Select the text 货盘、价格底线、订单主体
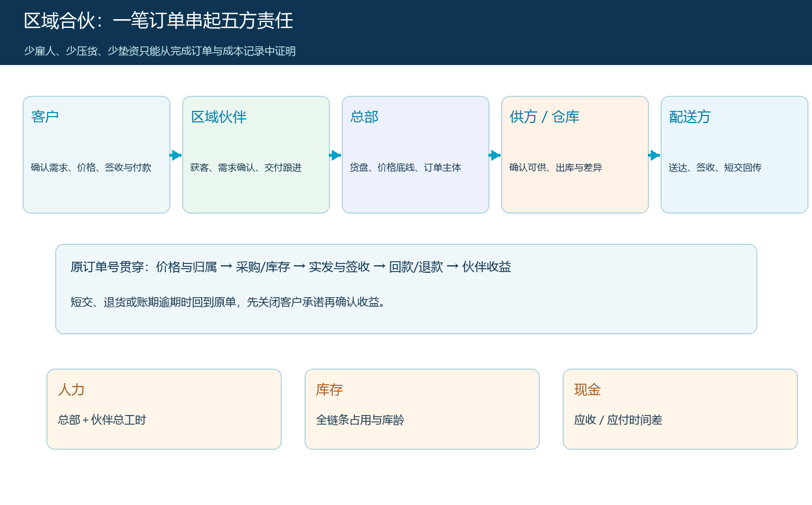The width and height of the screenshot is (812, 505). click(405, 167)
